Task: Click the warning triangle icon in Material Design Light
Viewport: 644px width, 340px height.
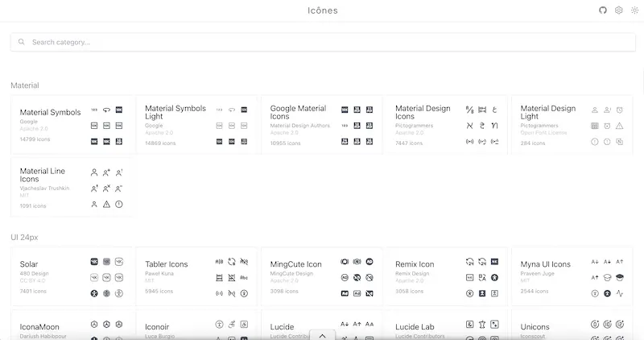Action: tap(619, 126)
